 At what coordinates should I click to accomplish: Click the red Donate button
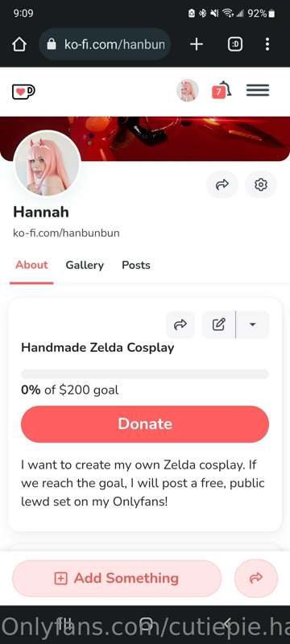point(145,424)
